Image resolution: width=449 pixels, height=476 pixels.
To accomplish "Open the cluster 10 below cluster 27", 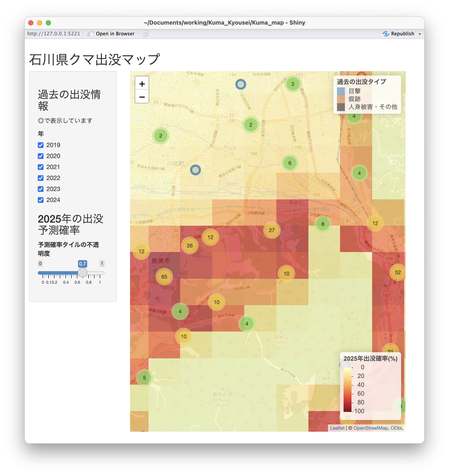I will [x=286, y=273].
